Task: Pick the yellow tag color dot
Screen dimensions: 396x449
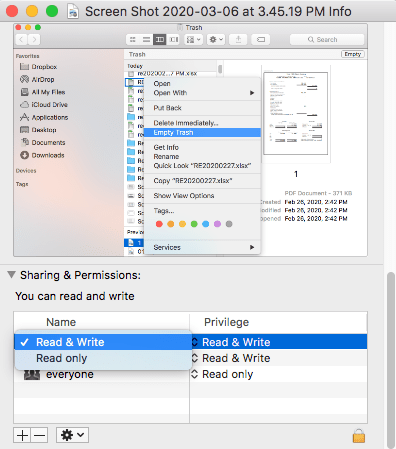Action: (182, 224)
